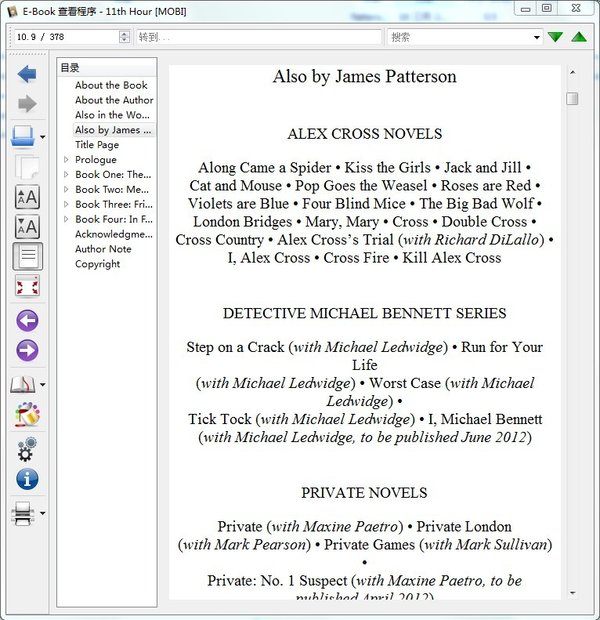Click the blue Back arrow icon
600x620 pixels.
27,74
